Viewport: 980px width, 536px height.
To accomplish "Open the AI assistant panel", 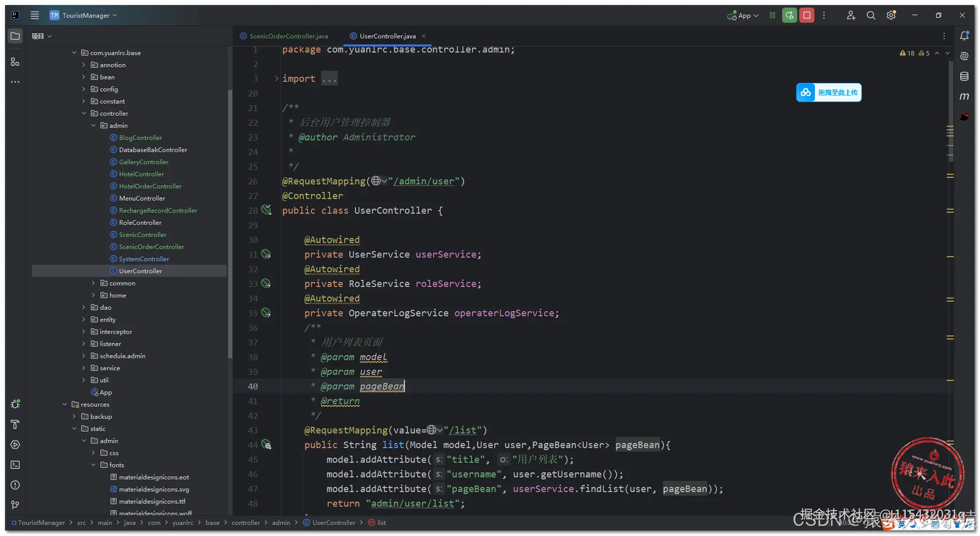I will point(964,56).
